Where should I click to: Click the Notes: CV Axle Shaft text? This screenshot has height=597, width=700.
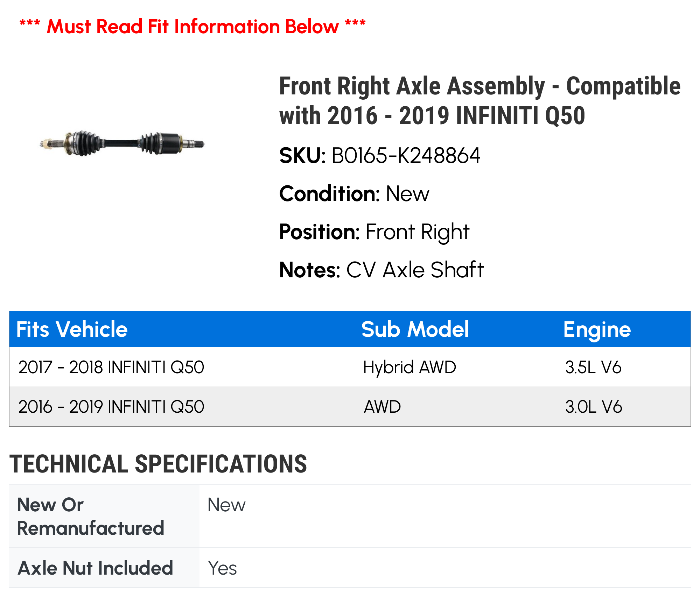pos(381,270)
